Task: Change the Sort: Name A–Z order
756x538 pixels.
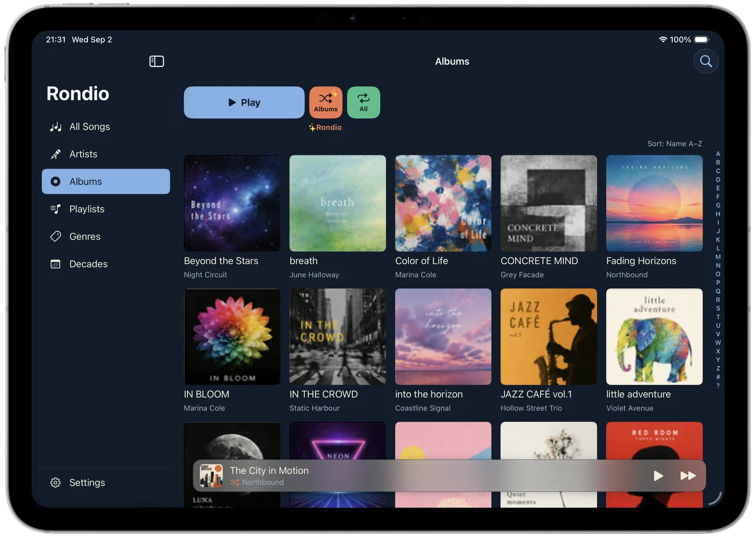Action: [x=674, y=144]
